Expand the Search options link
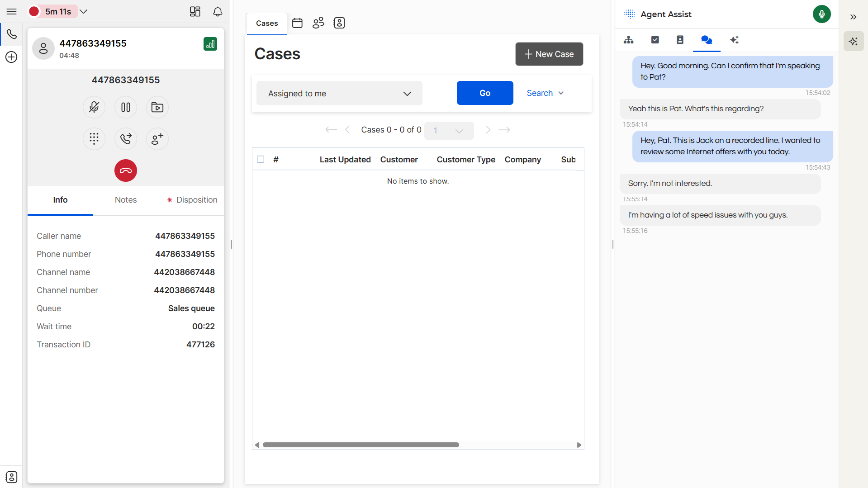 click(x=545, y=93)
